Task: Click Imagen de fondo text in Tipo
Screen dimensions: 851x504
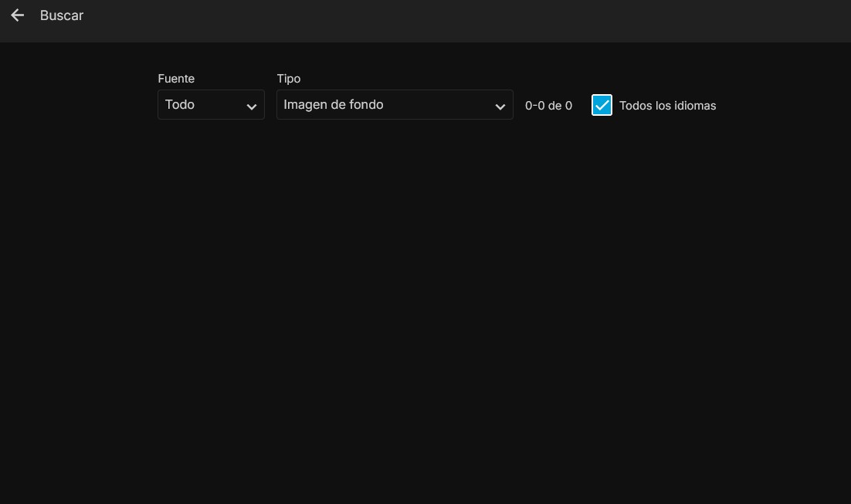Action: tap(333, 104)
